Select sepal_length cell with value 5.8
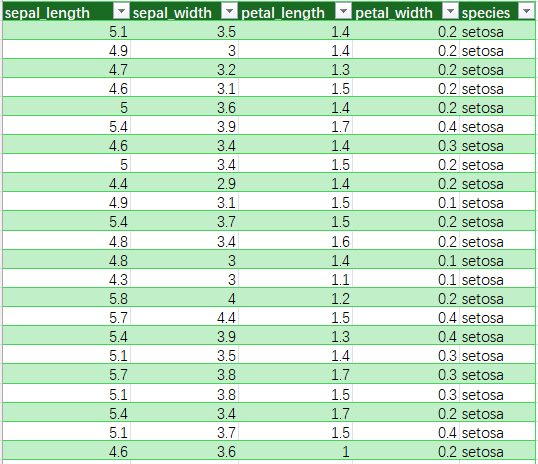This screenshot has height=464, width=538. click(67, 298)
